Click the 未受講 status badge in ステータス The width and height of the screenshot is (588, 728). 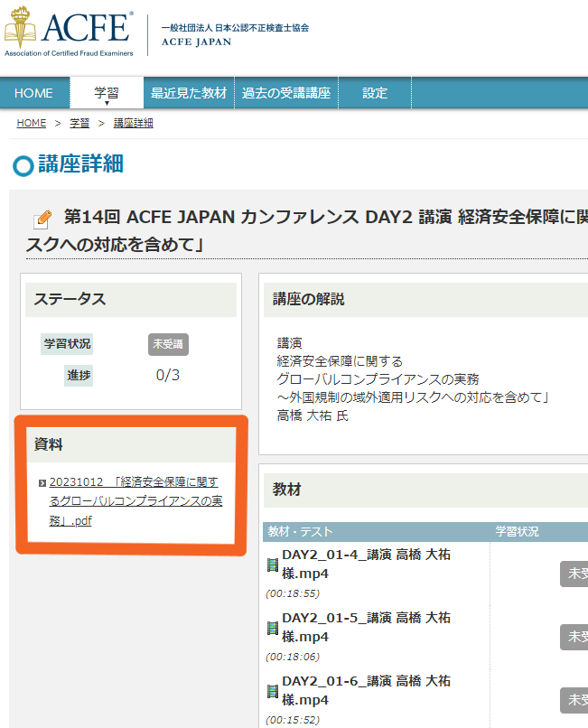(168, 344)
